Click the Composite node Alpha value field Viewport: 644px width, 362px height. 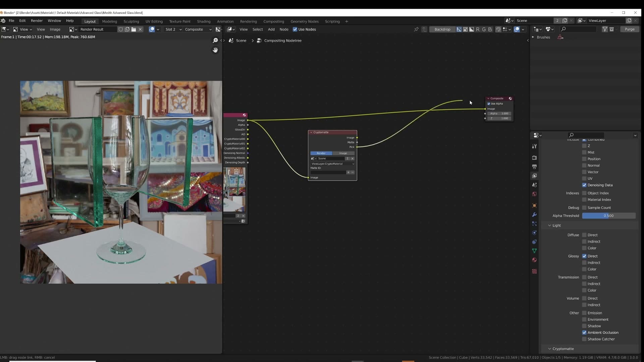pyautogui.click(x=499, y=114)
